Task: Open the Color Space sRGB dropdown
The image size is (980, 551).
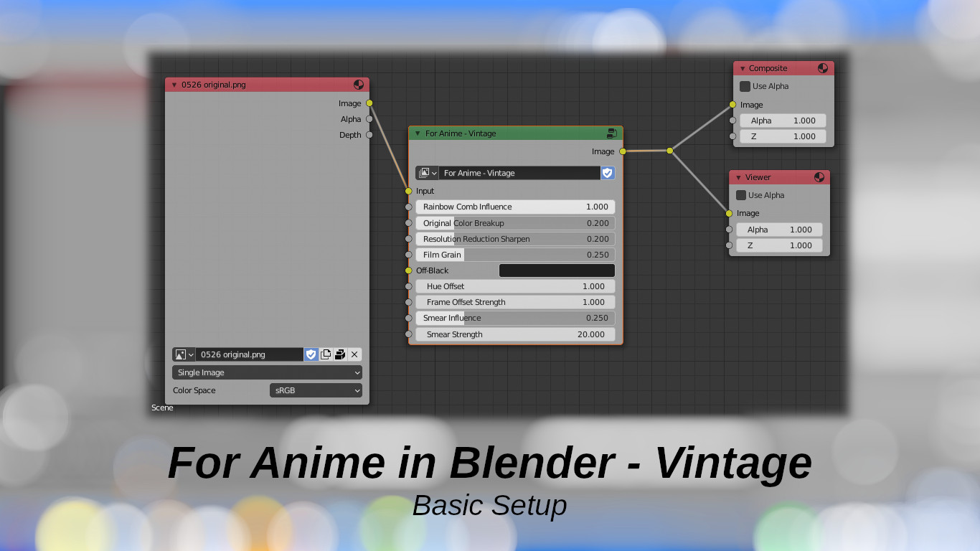Action: tap(316, 390)
